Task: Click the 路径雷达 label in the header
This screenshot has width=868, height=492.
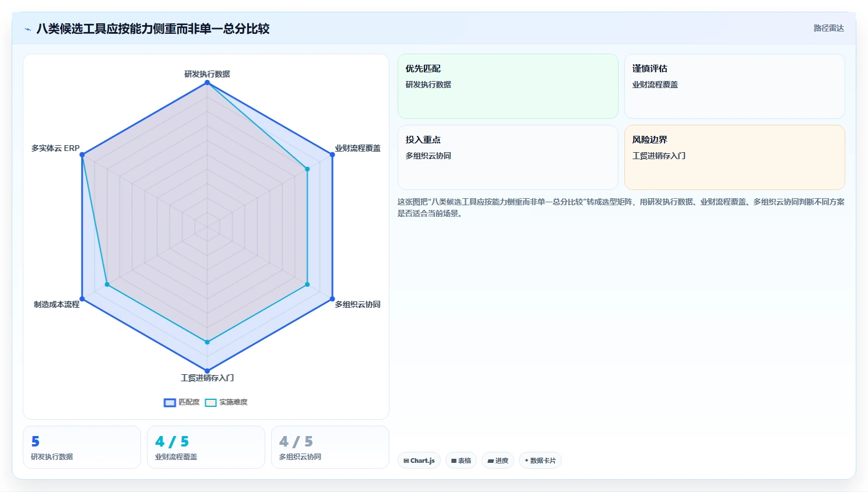Action: [x=828, y=28]
